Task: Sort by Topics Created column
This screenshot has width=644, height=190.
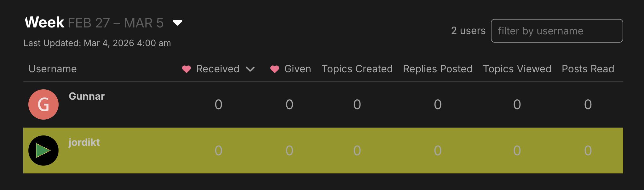Action: click(x=357, y=69)
